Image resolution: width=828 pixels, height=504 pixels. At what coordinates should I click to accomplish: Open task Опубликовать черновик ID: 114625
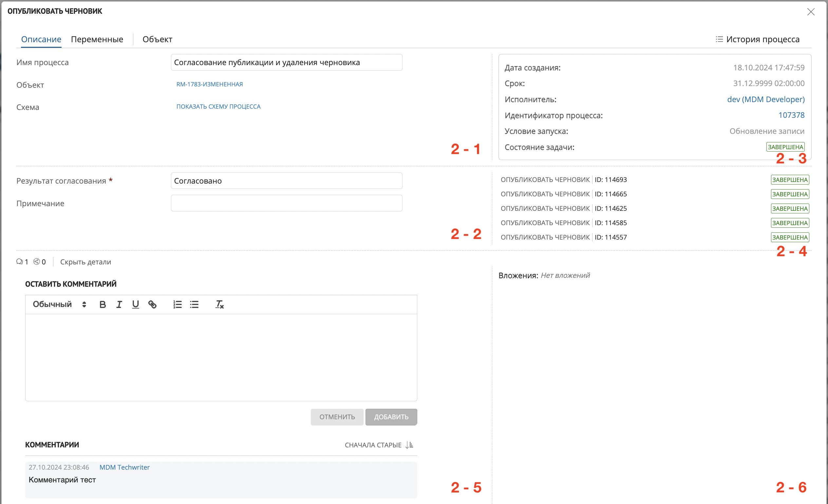(x=564, y=208)
